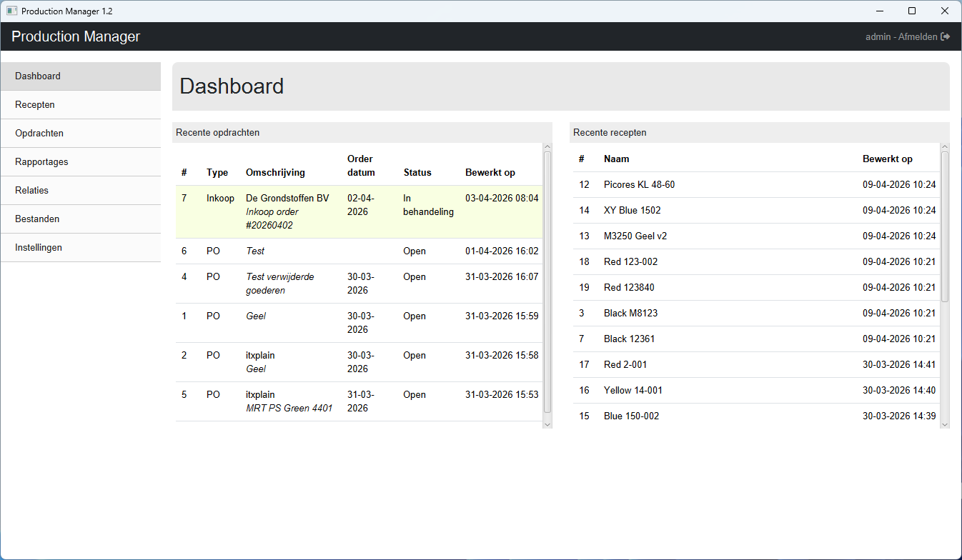Open order 7 De Grondstoffen BV row

click(287, 211)
